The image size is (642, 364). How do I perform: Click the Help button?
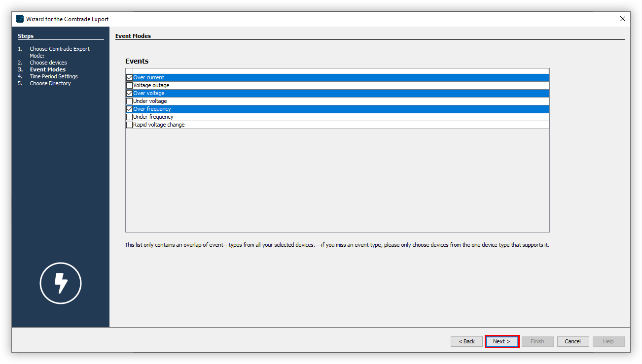[608, 341]
